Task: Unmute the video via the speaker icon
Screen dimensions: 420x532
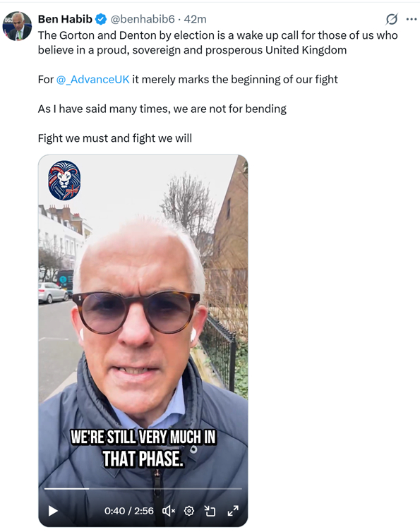Action: pyautogui.click(x=169, y=511)
